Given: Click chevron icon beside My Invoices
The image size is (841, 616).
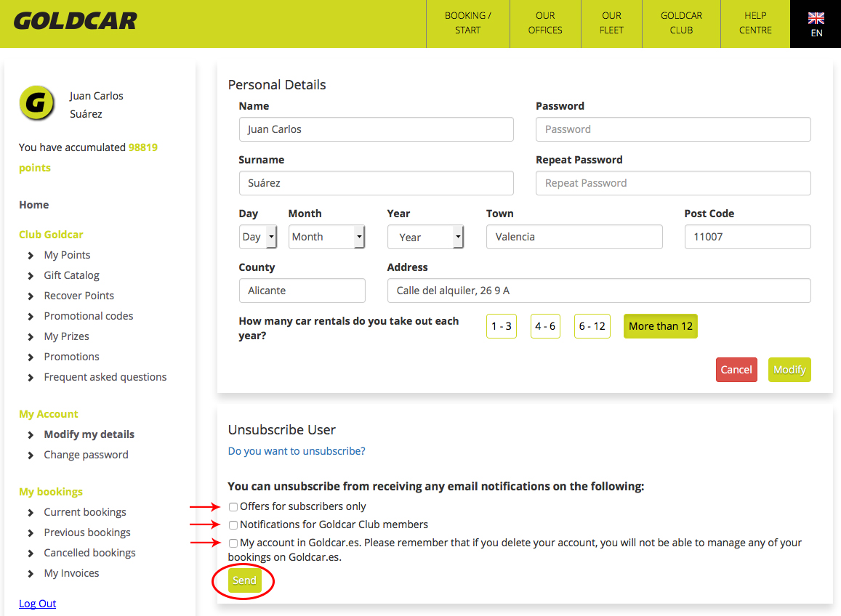Looking at the screenshot, I should pos(31,574).
